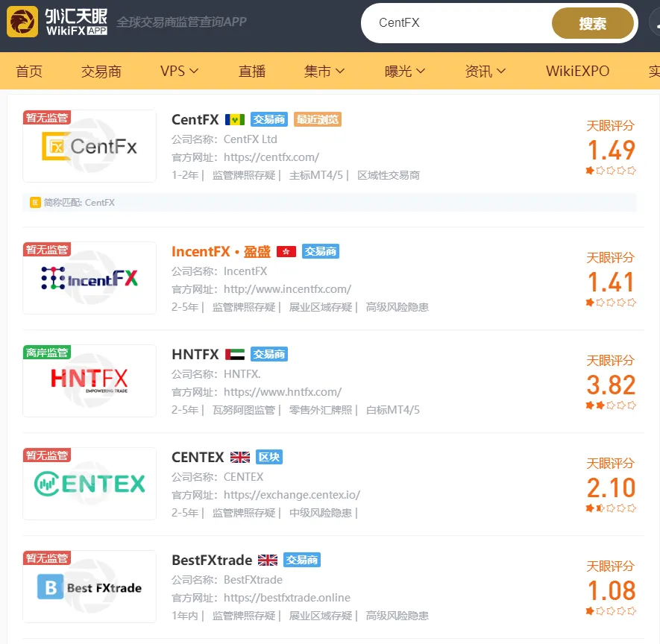The image size is (660, 644).
Task: Click the score 1.49 for CentFX
Action: [611, 150]
